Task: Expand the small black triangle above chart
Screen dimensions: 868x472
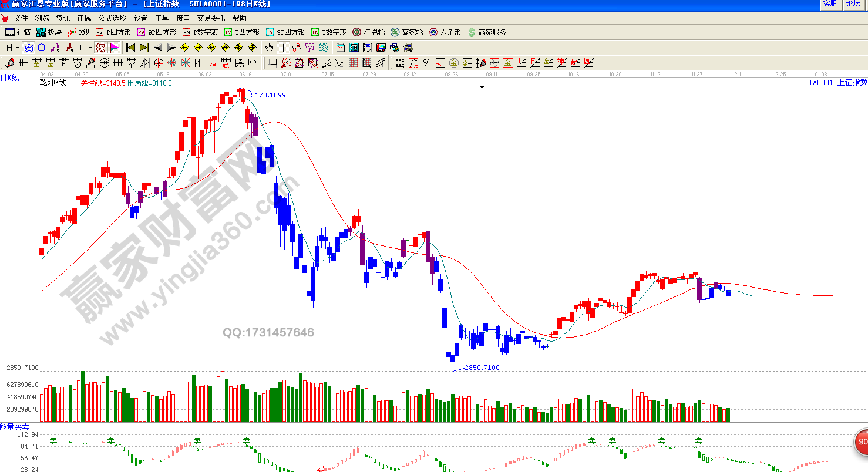Action: (482, 87)
